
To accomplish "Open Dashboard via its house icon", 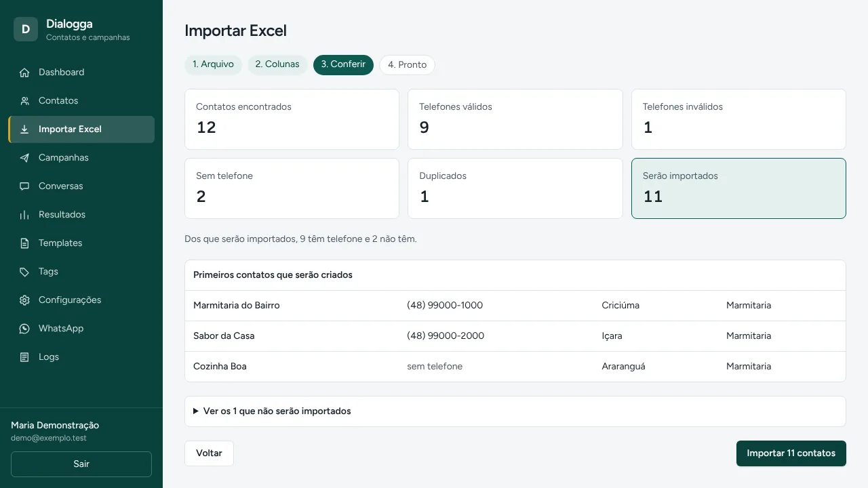I will click(24, 73).
